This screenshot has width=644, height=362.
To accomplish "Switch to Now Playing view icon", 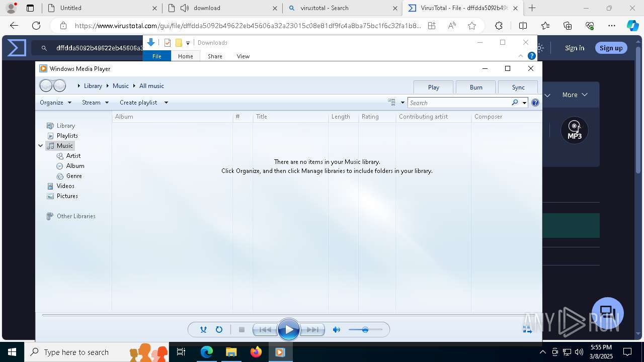I will click(527, 329).
